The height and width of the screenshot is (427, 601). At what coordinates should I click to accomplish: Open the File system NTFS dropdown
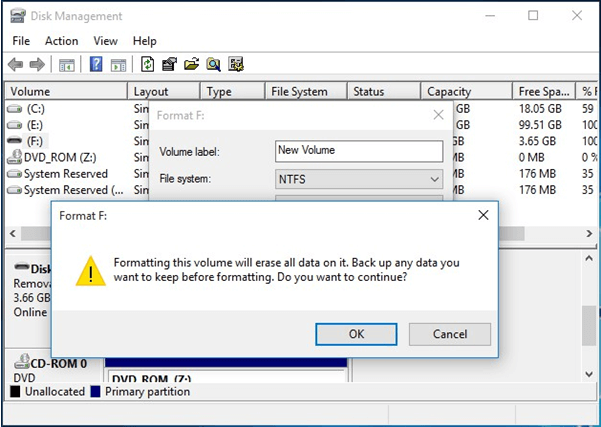point(359,179)
